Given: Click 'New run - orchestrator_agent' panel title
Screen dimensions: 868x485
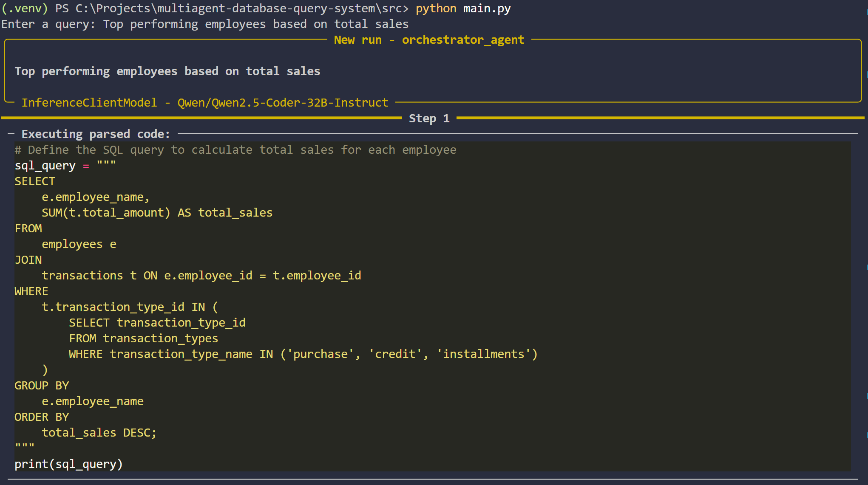Looking at the screenshot, I should point(429,40).
